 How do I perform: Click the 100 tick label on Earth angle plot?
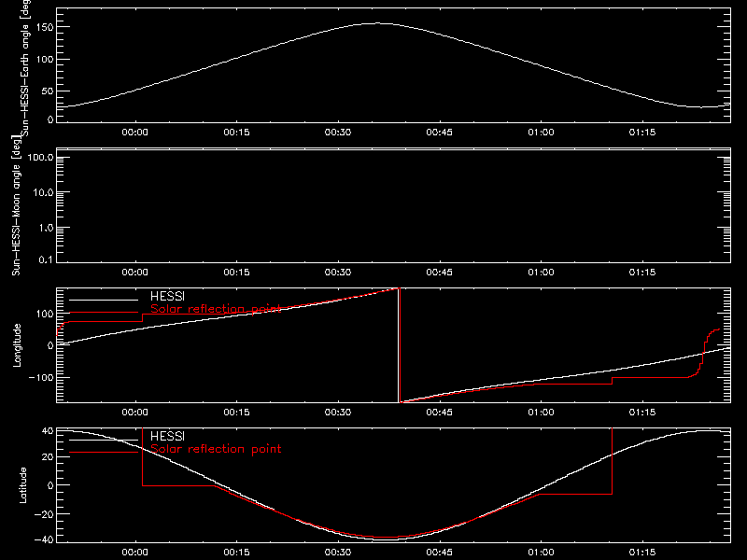46,60
